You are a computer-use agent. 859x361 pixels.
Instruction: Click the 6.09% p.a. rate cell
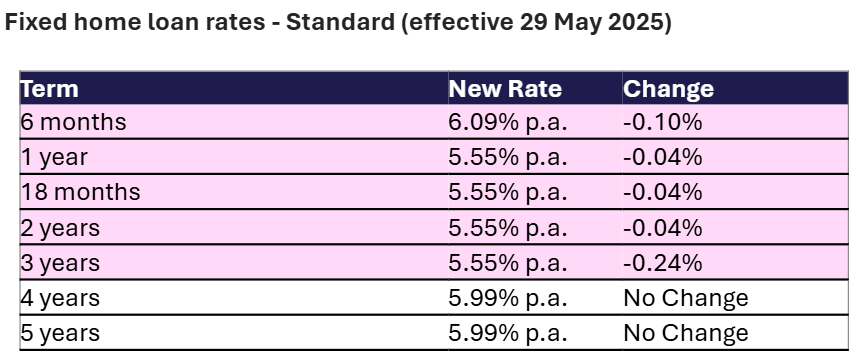535,122
